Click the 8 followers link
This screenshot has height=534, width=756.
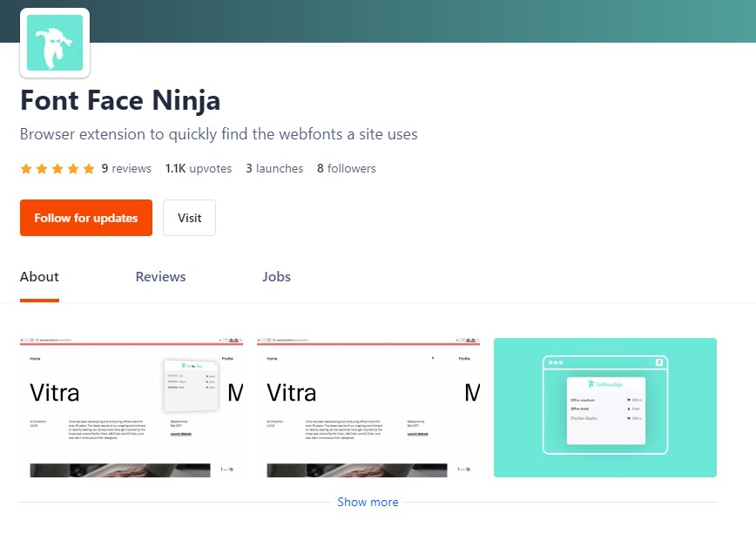tap(346, 168)
